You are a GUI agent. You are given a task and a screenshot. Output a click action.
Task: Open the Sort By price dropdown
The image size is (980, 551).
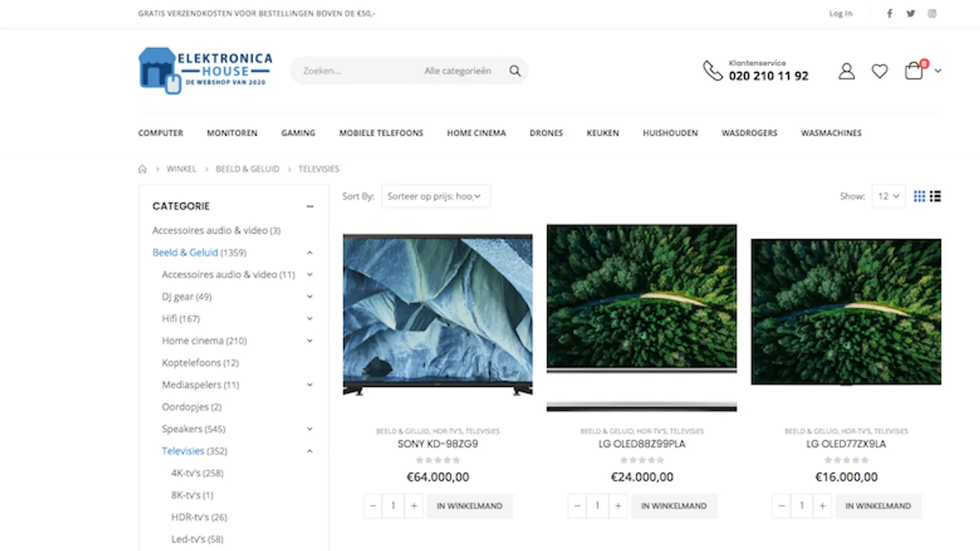click(x=435, y=196)
